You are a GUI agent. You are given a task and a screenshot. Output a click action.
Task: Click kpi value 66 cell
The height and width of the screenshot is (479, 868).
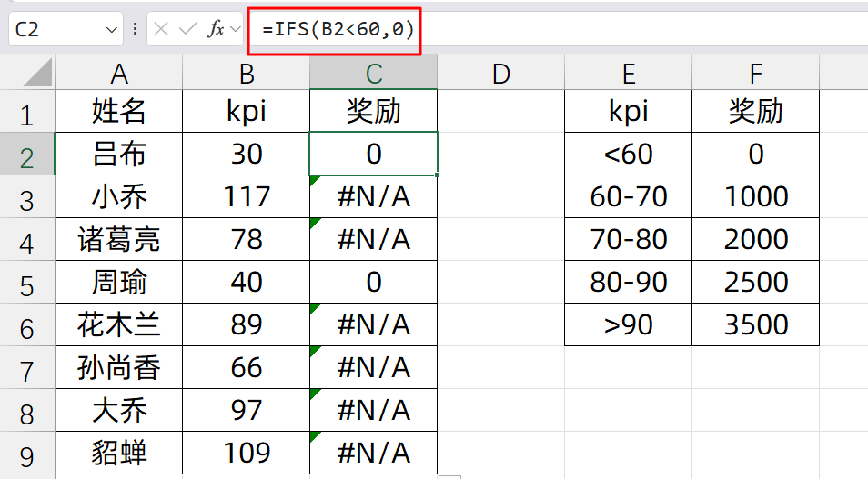246,367
